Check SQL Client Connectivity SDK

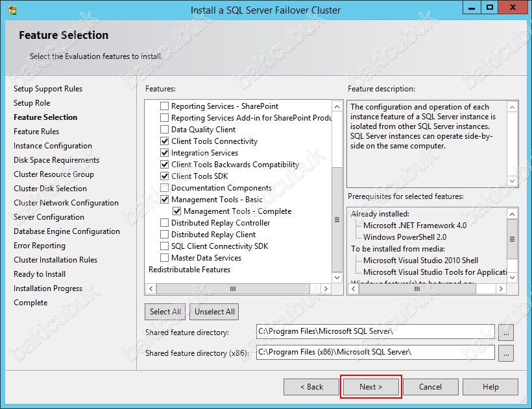(x=164, y=246)
